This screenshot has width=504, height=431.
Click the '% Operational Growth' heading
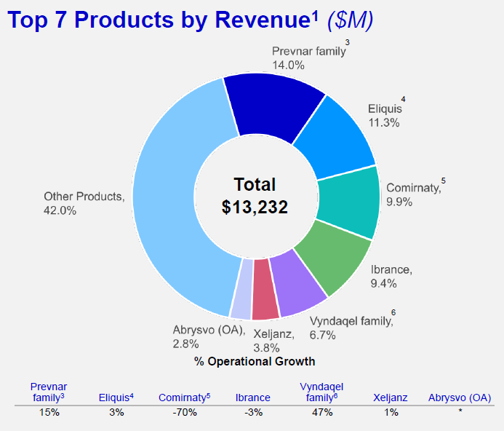(x=255, y=362)
